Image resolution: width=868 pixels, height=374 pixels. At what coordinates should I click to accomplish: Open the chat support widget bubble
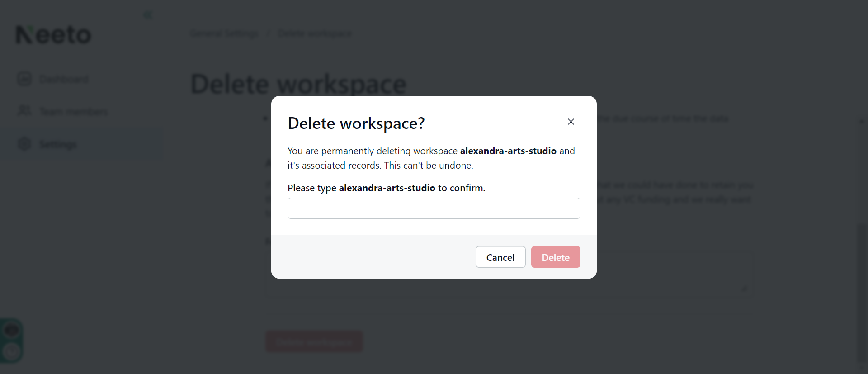[12, 330]
